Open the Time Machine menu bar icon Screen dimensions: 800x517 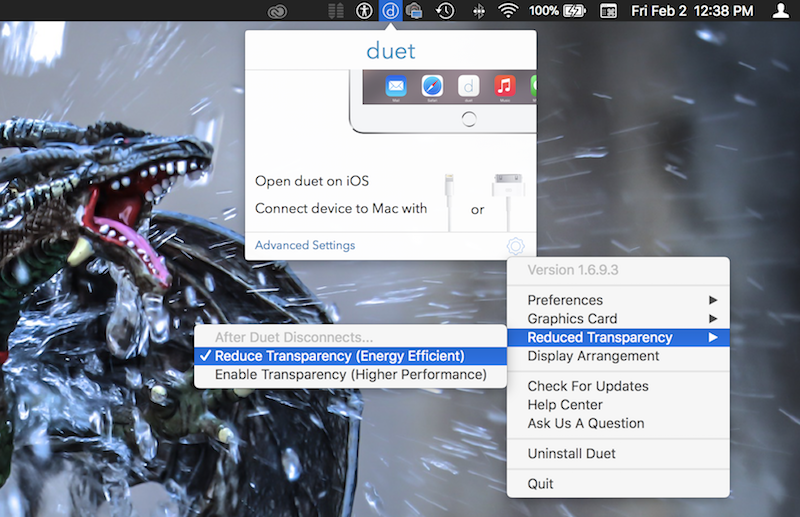tap(445, 11)
